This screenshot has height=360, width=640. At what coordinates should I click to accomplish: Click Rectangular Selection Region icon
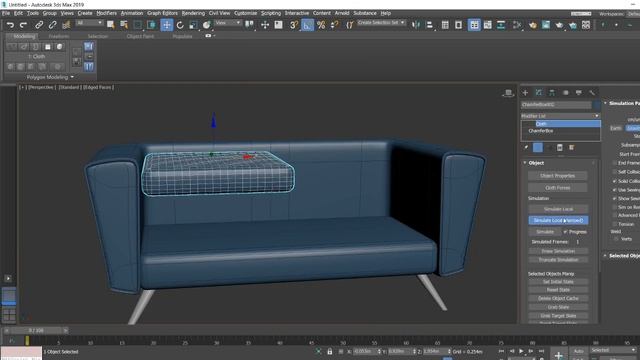[138, 25]
